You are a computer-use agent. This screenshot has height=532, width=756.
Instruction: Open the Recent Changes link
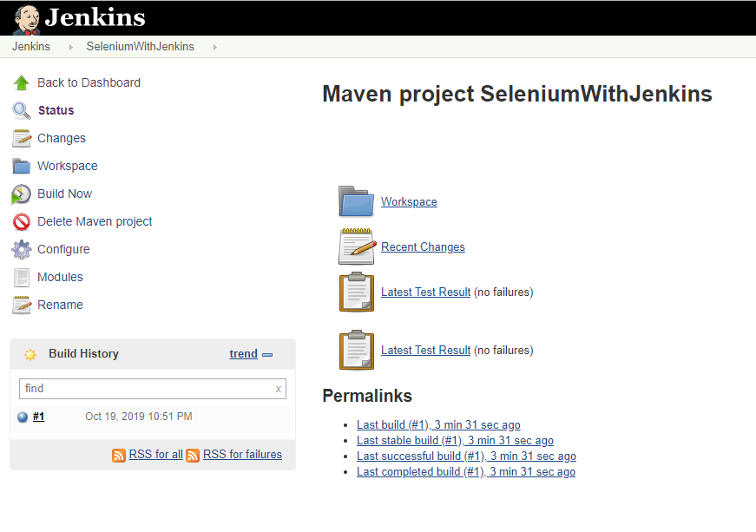pyautogui.click(x=423, y=247)
